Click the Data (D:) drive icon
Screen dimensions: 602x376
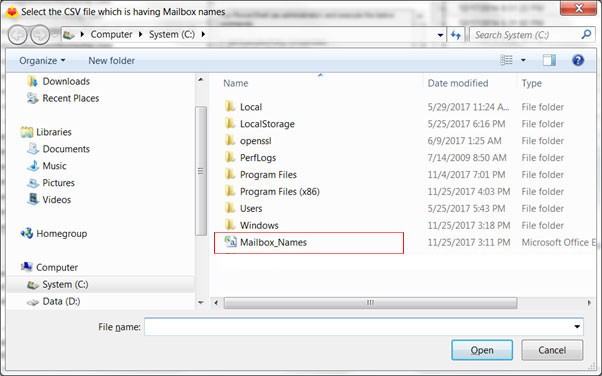coord(33,302)
